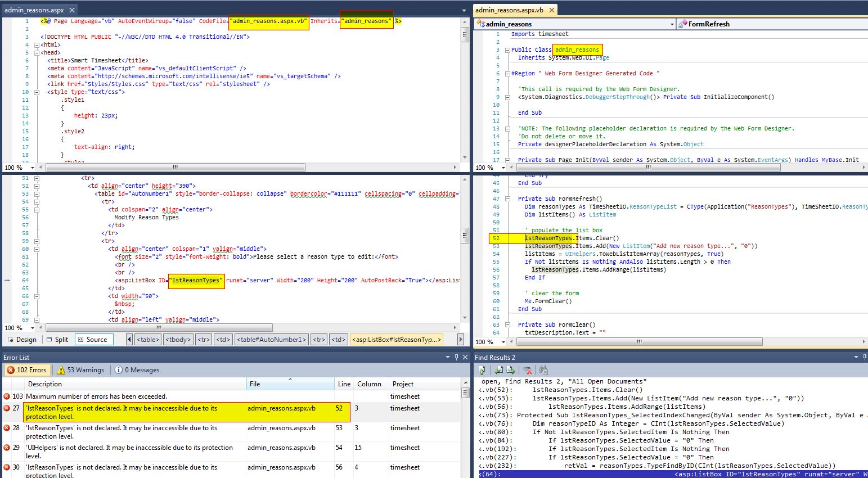Switch to Design view
The height and width of the screenshot is (478, 868).
(21, 340)
